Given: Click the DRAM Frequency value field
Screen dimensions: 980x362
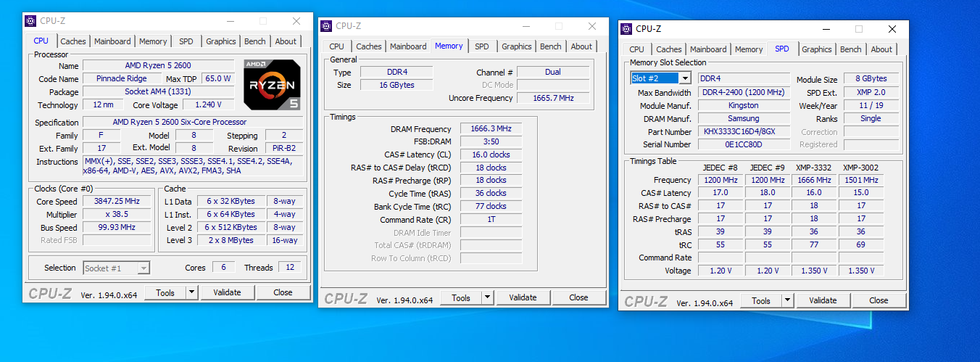Looking at the screenshot, I should pyautogui.click(x=491, y=128).
